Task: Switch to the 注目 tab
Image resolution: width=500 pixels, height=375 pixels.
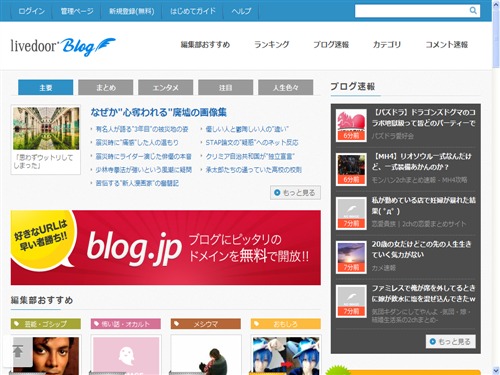Action: (x=226, y=87)
